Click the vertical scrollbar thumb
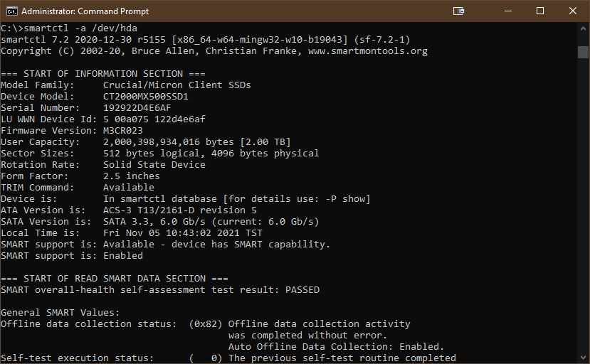590x364 pixels. point(583,52)
